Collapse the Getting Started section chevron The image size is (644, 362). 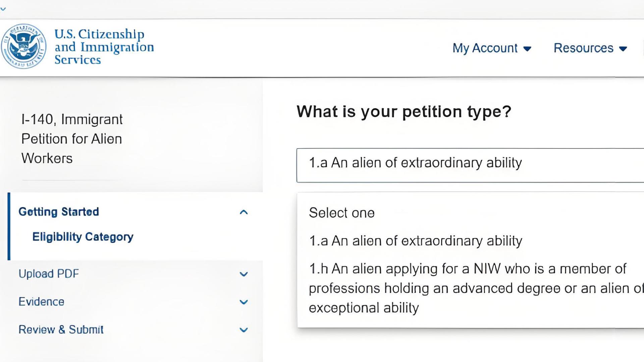pos(244,212)
